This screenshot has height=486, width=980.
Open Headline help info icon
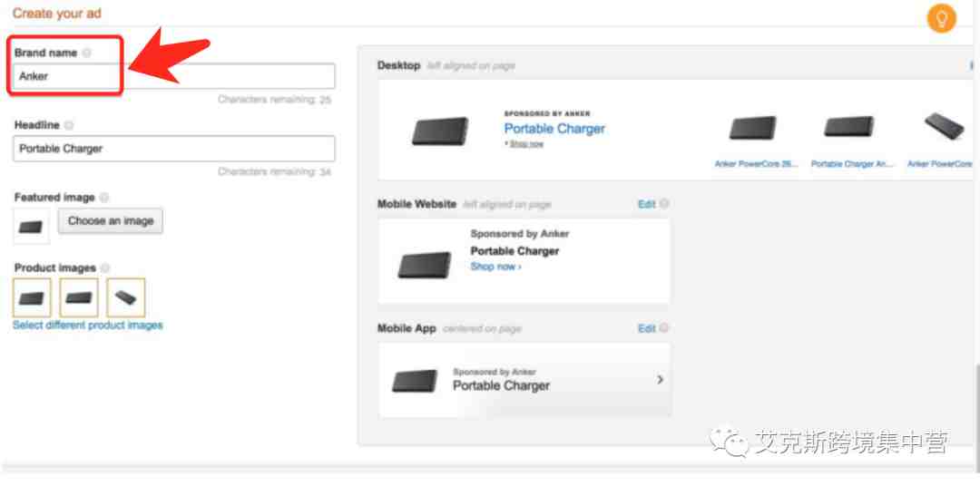(69, 125)
